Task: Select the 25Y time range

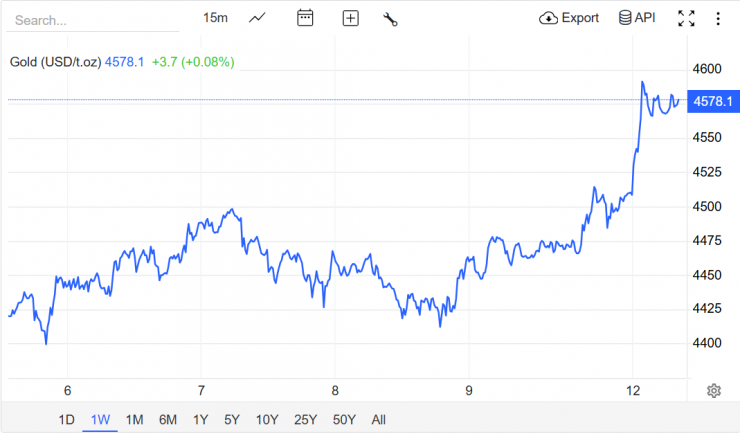Action: [x=305, y=419]
